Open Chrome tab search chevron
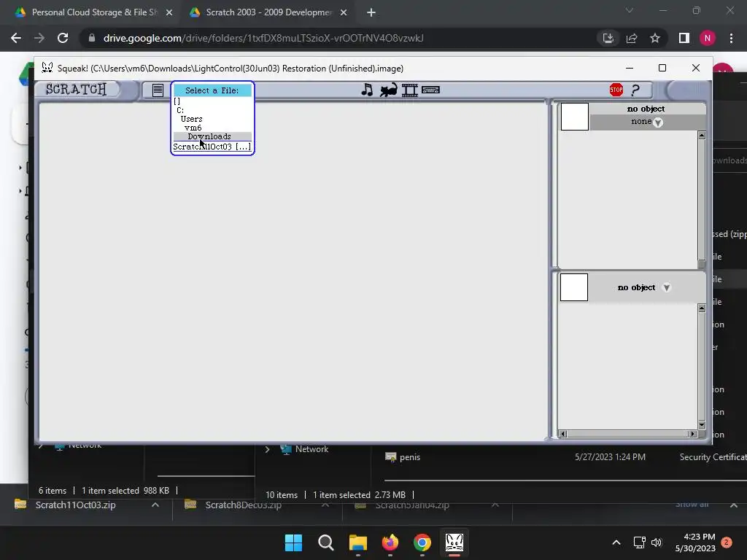747x560 pixels. (630, 10)
